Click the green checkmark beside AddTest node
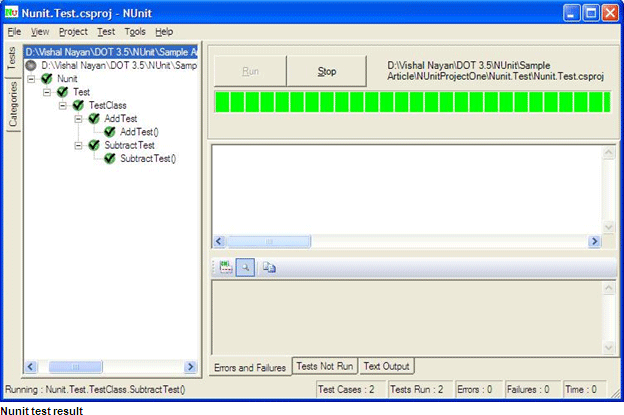This screenshot has height=415, width=624. tap(94, 119)
